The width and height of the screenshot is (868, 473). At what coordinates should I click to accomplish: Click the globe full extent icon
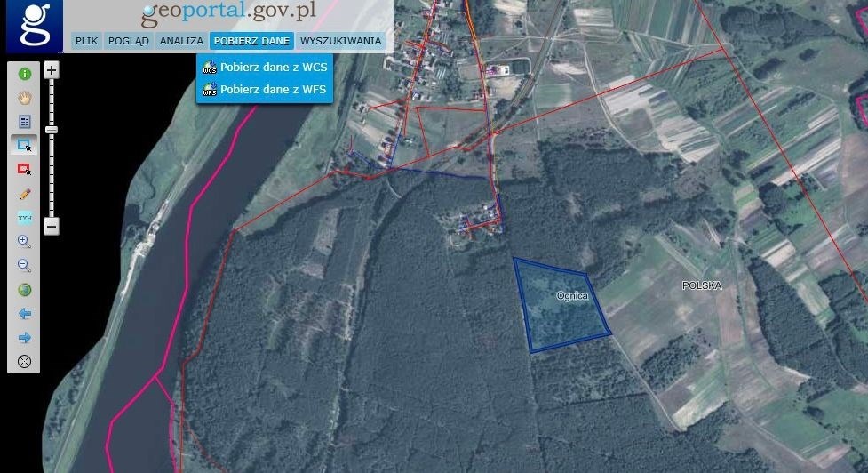pyautogui.click(x=24, y=289)
